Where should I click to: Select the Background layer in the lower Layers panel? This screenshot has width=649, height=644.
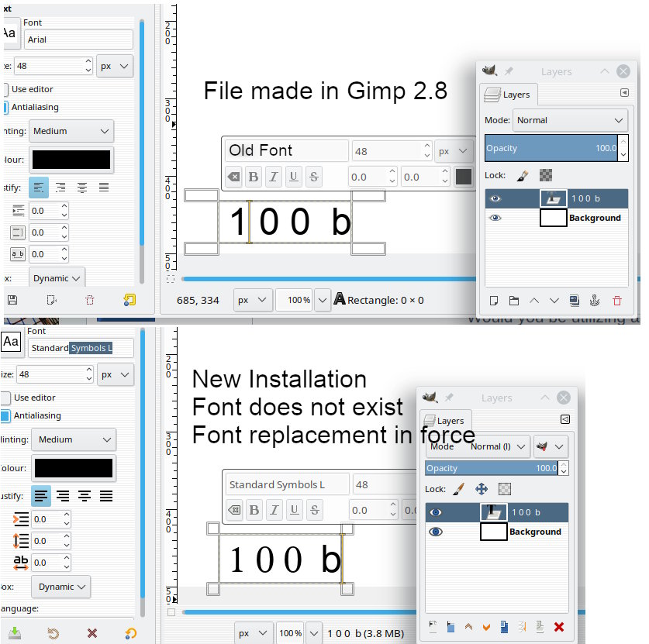497,532
